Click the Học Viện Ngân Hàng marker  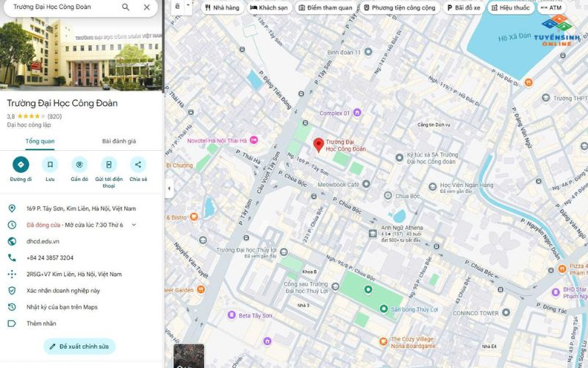tap(433, 186)
